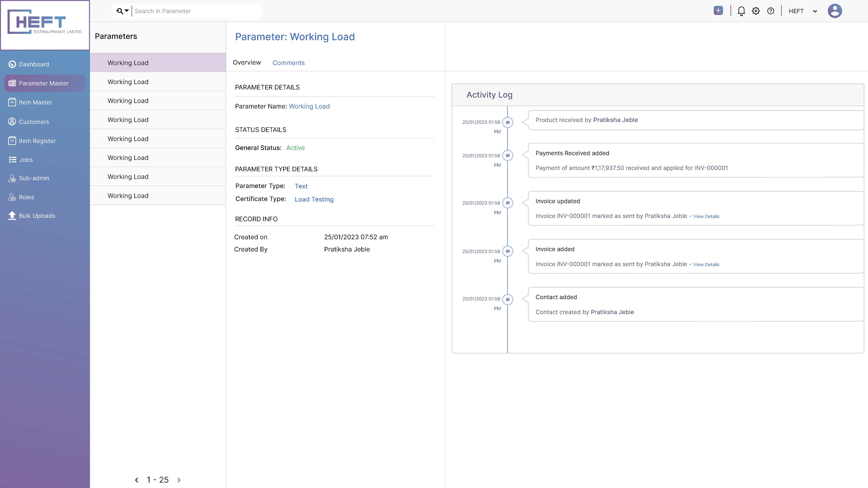Viewport: 868px width, 488px height.
Task: Click the Sub-admin user-plus icon
Action: [x=12, y=178]
